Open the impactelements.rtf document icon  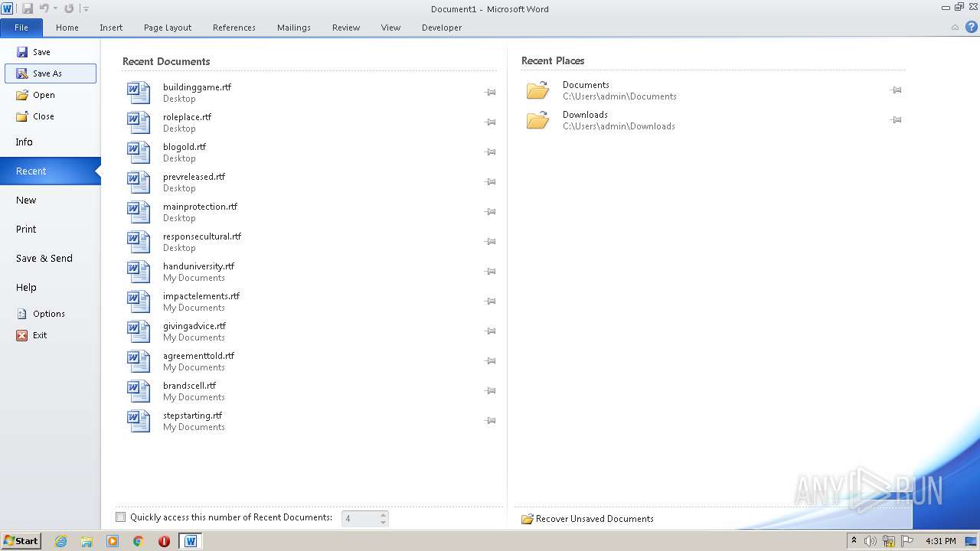point(139,302)
